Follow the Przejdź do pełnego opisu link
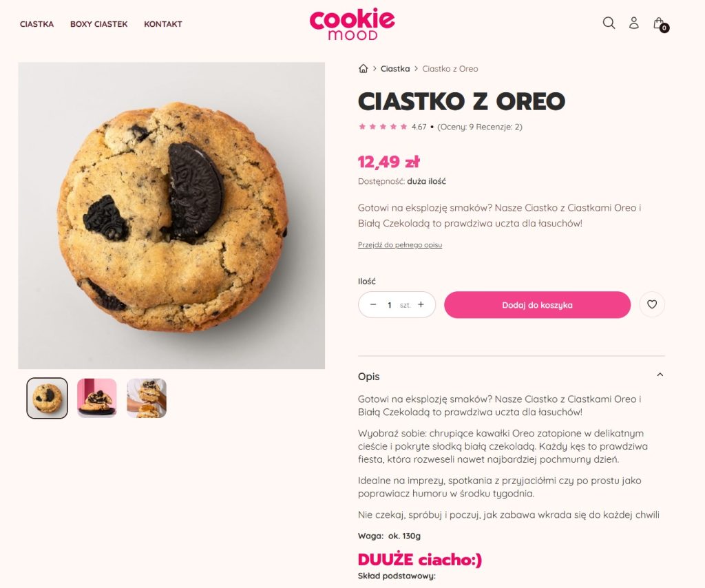The height and width of the screenshot is (588, 705). 400,245
